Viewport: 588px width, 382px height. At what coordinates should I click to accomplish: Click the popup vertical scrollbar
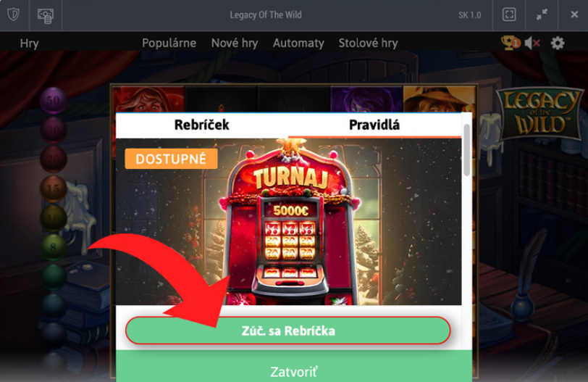click(x=467, y=150)
